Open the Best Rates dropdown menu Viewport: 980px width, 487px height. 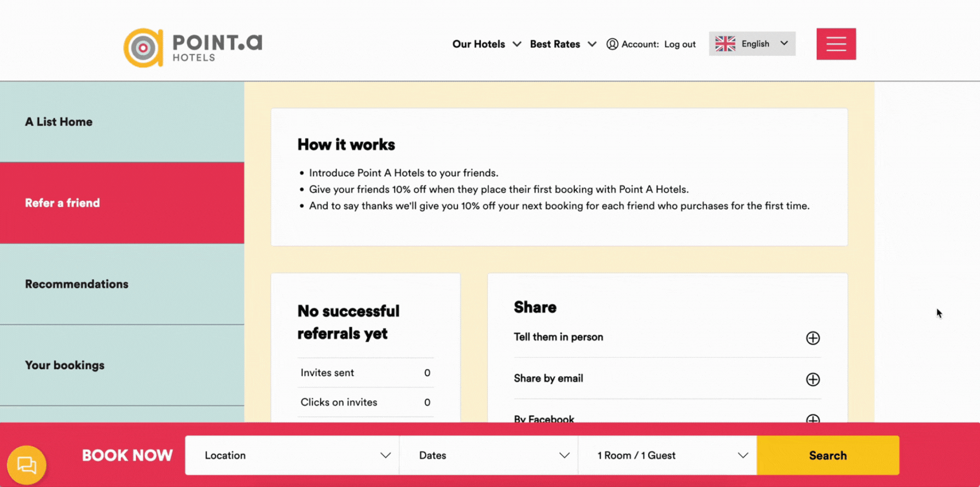pyautogui.click(x=563, y=44)
